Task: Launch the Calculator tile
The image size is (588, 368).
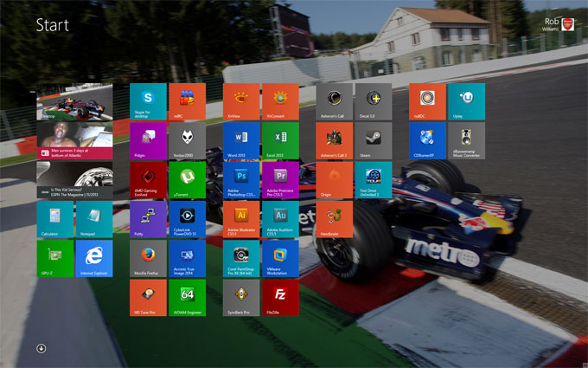Action: click(x=55, y=219)
